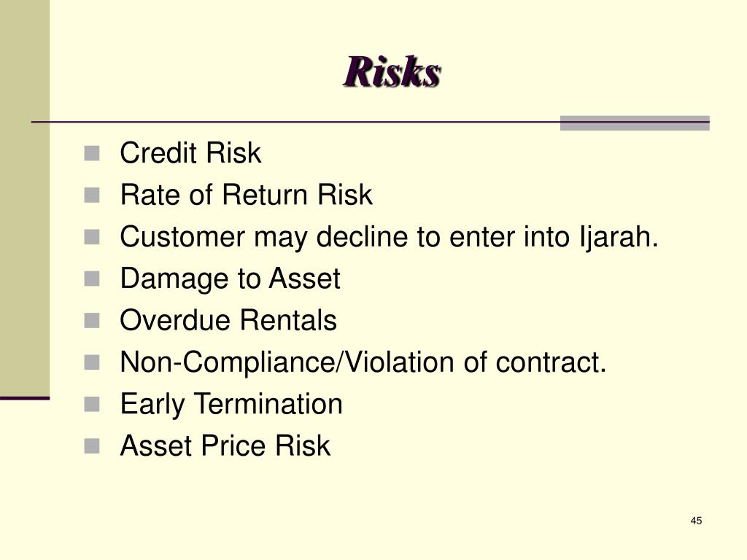Click the bullet marker next to Asset Price Risk
Image resolution: width=747 pixels, height=560 pixels.
(92, 447)
